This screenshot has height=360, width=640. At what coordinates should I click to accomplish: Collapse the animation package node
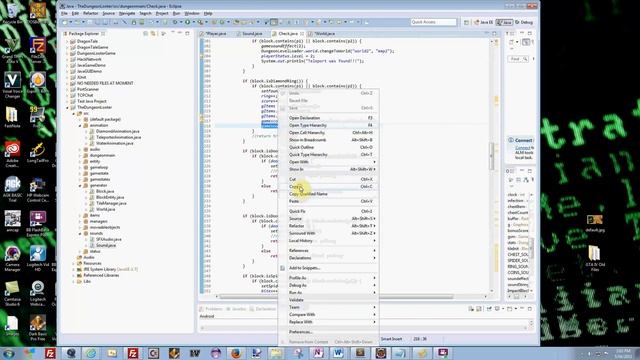coord(80,125)
